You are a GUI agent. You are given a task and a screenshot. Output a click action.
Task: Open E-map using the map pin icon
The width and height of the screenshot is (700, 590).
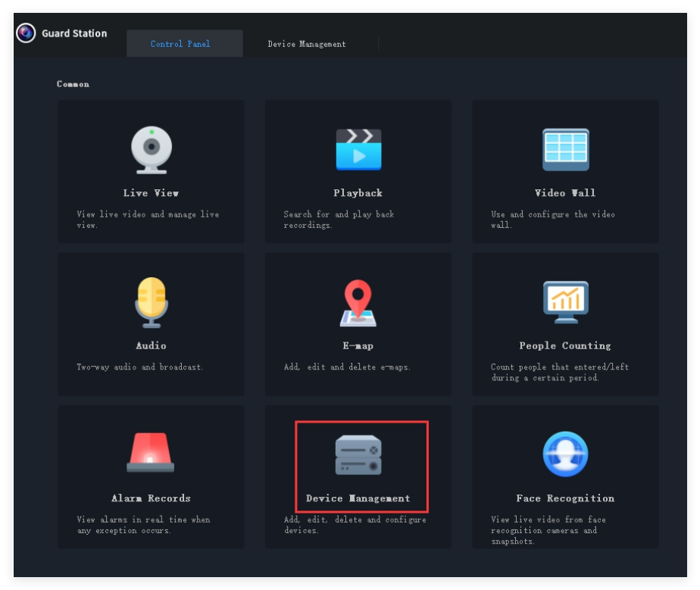[x=358, y=302]
